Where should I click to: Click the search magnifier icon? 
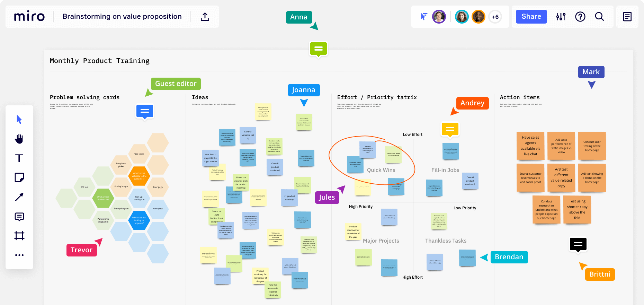599,17
